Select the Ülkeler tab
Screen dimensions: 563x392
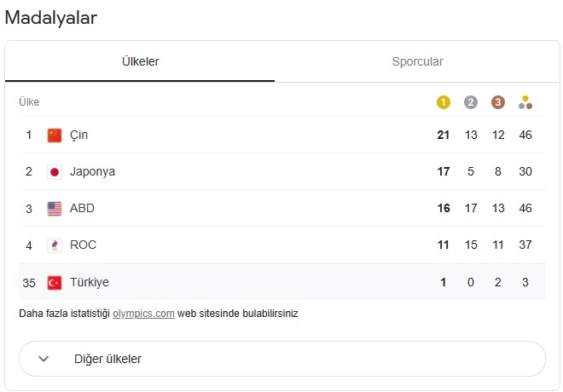[x=140, y=61]
